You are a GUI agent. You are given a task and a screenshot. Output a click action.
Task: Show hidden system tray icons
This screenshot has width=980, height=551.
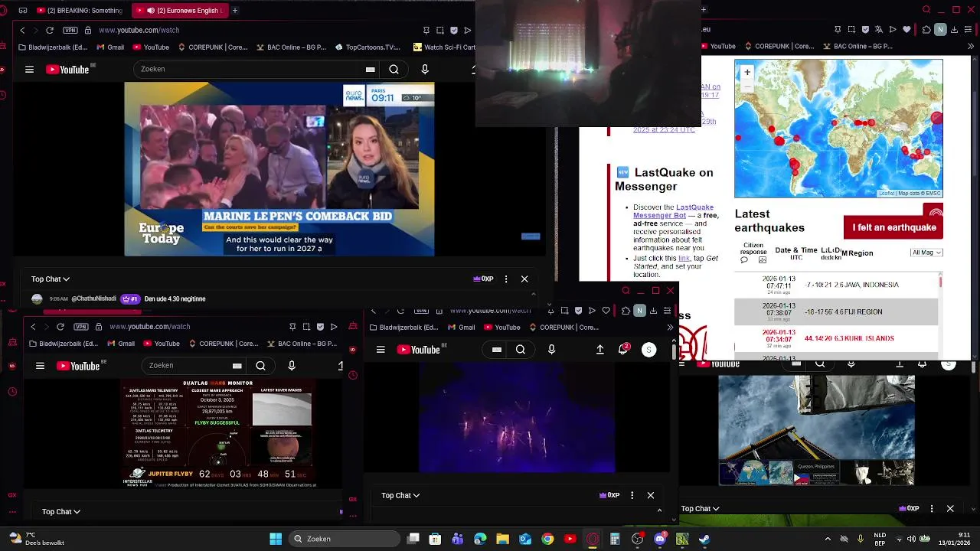tap(828, 539)
